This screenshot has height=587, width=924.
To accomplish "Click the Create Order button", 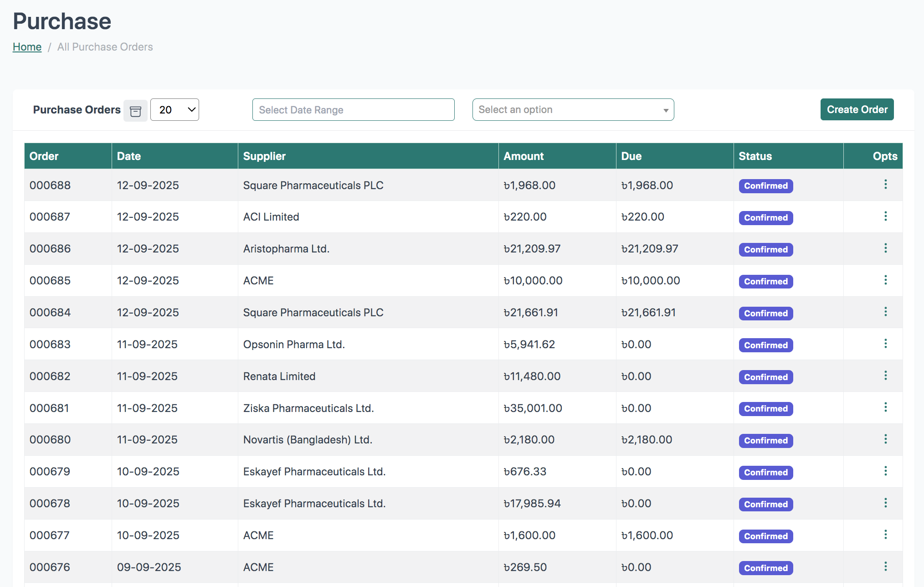I will [857, 110].
